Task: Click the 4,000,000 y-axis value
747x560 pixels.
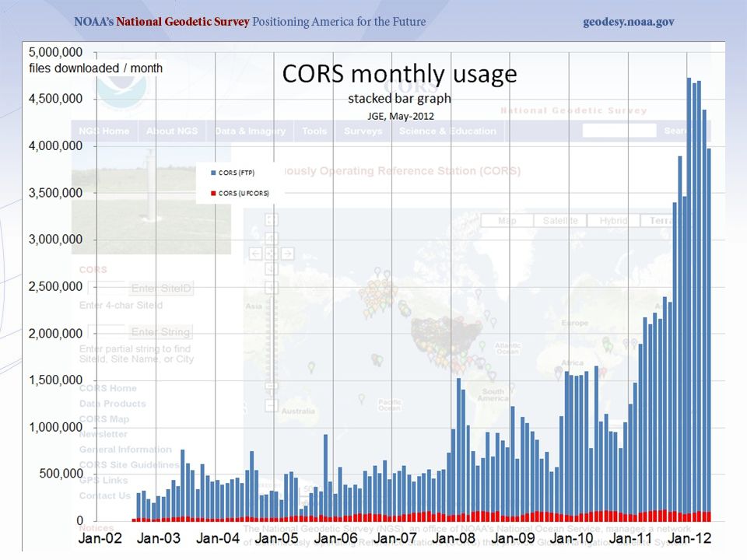Action: click(55, 145)
